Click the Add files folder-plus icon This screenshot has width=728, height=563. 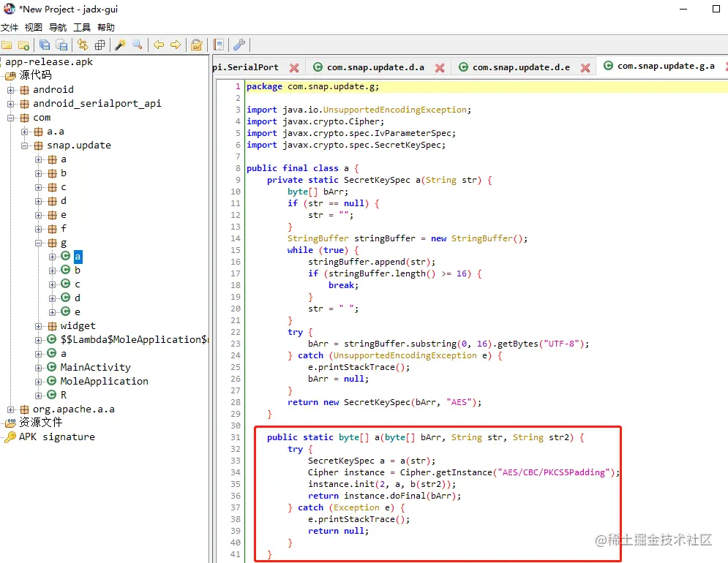pos(23,45)
